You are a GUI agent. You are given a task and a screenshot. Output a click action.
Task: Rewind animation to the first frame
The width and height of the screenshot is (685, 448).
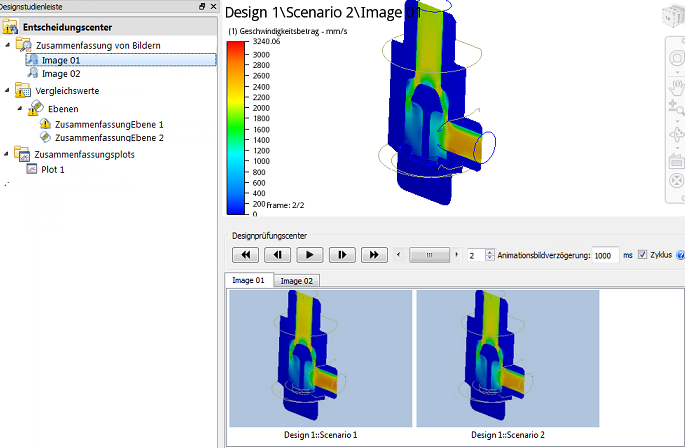(245, 255)
